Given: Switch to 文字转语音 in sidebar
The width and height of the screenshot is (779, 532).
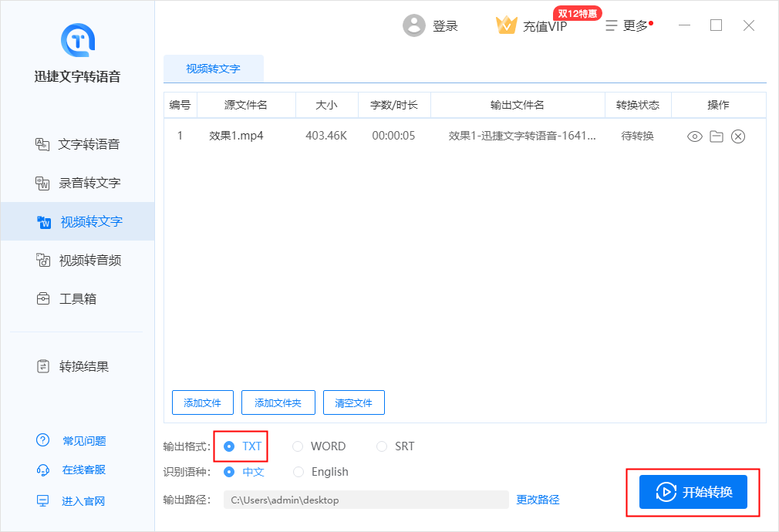Looking at the screenshot, I should pyautogui.click(x=89, y=144).
